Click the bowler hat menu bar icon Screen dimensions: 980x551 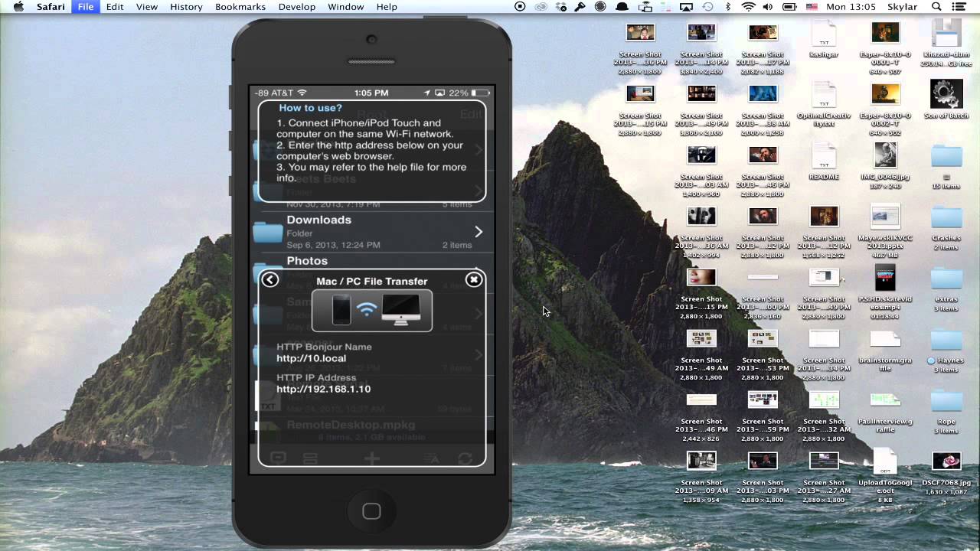[622, 7]
